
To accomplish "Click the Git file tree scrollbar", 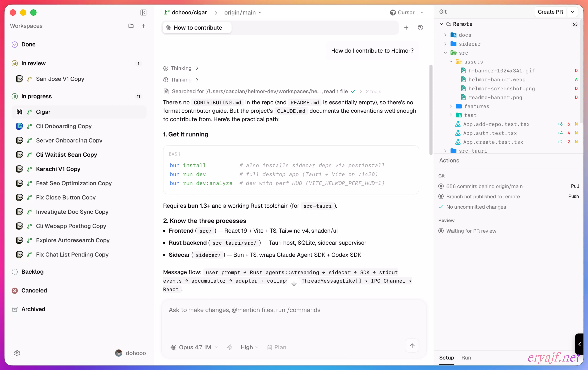I will [581, 71].
